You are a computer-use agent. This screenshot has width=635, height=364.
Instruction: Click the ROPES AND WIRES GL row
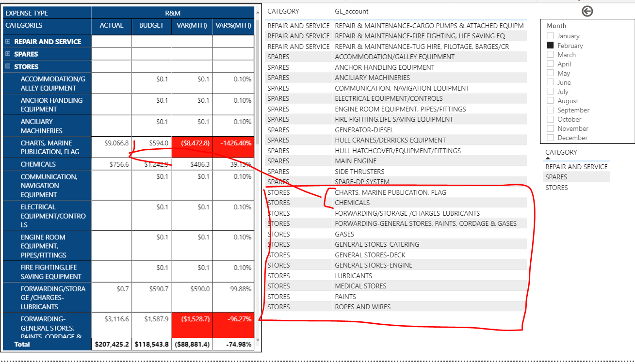(396, 307)
